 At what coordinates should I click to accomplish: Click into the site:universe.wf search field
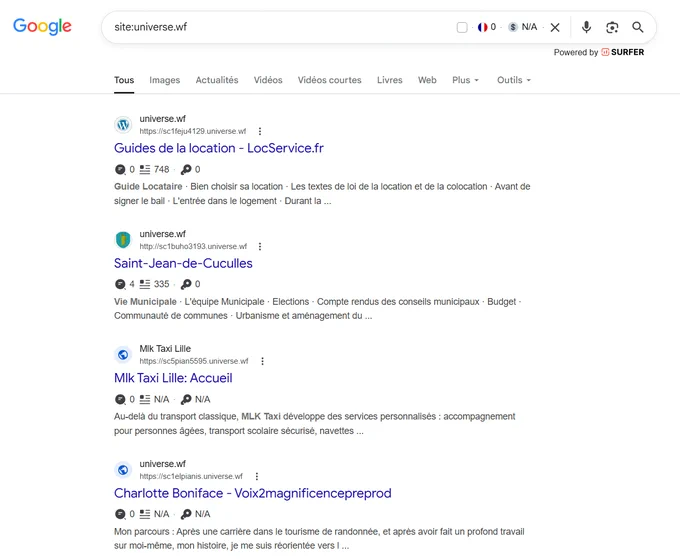(278, 27)
